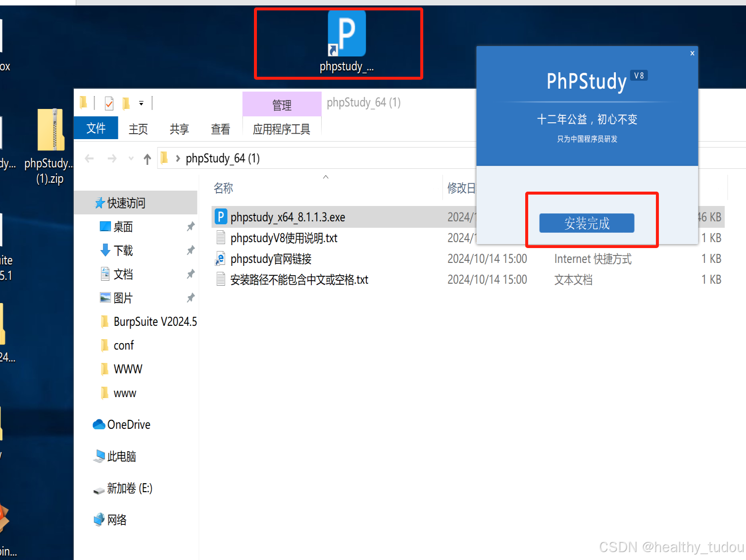The width and height of the screenshot is (746, 560).
Task: Click the folder icon in Explorer title bar
Action: 84,102
